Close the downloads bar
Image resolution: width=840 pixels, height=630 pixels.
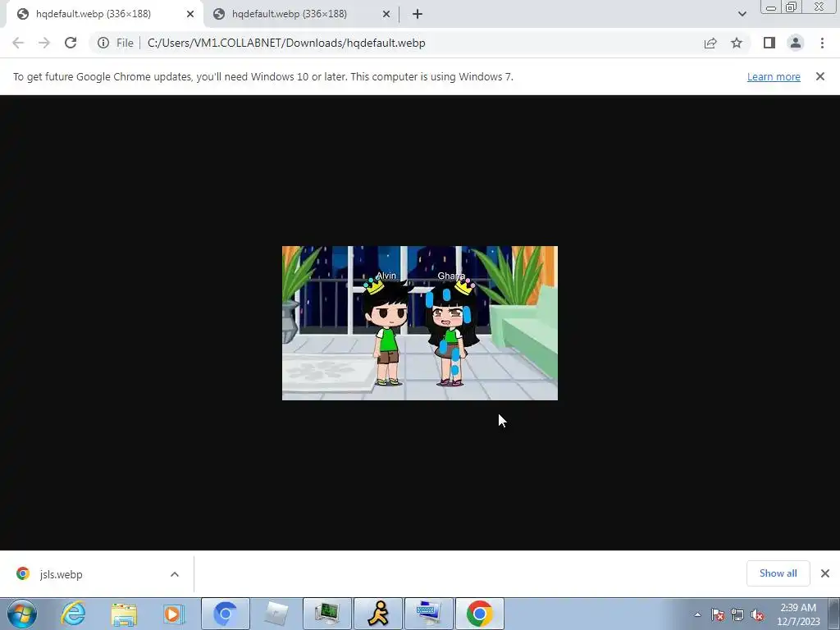tap(825, 573)
